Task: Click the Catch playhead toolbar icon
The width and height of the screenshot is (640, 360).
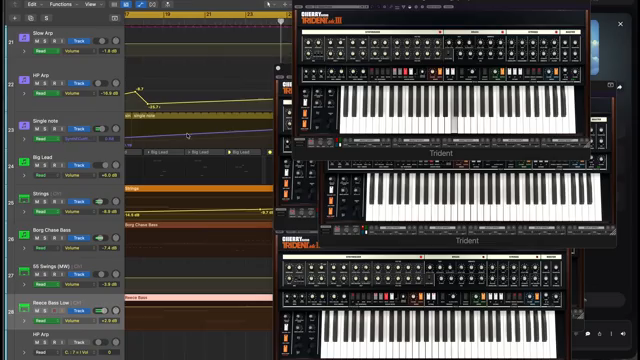Action: coord(167,4)
